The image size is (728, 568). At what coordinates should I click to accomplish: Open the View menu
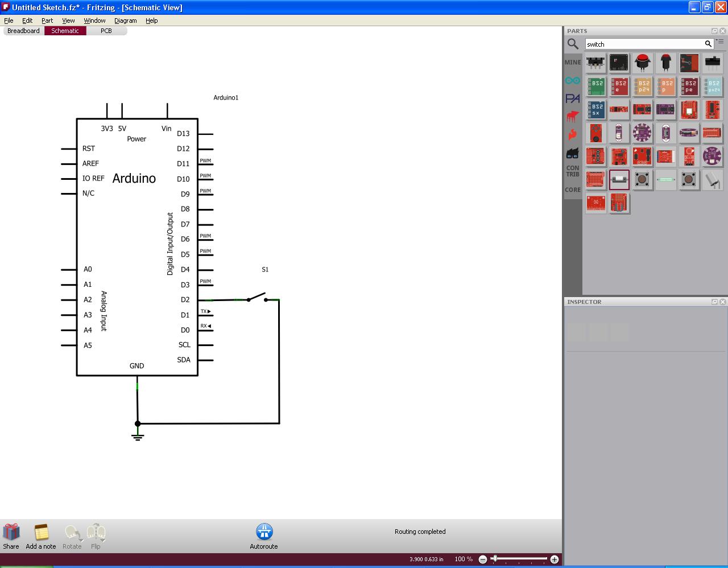(68, 20)
